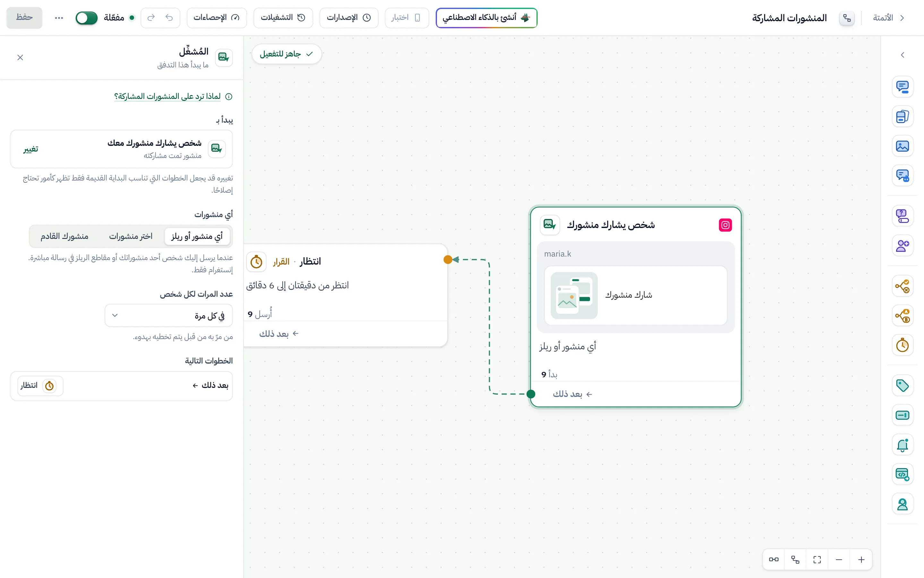Open the الإحصاءات statistics tab

217,18
